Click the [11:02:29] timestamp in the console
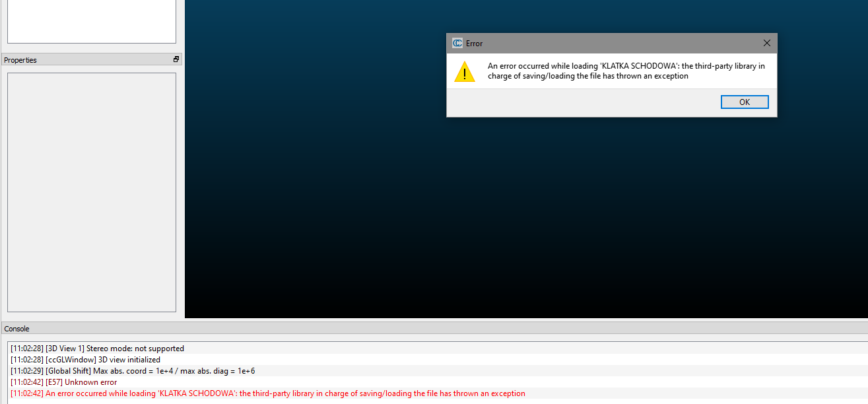The height and width of the screenshot is (404, 868). coord(27,371)
